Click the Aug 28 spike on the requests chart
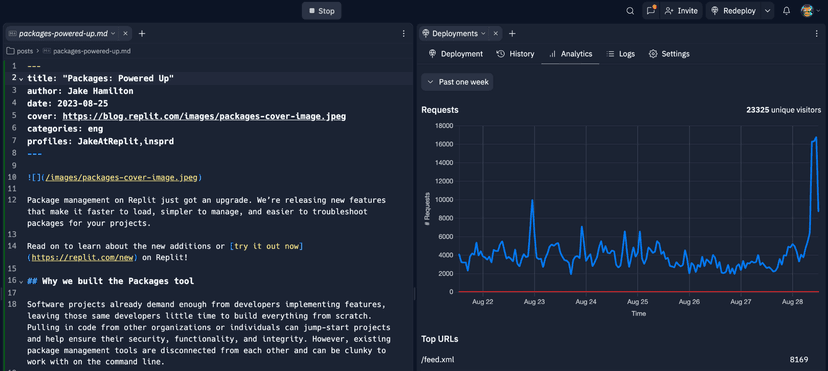 (815, 138)
